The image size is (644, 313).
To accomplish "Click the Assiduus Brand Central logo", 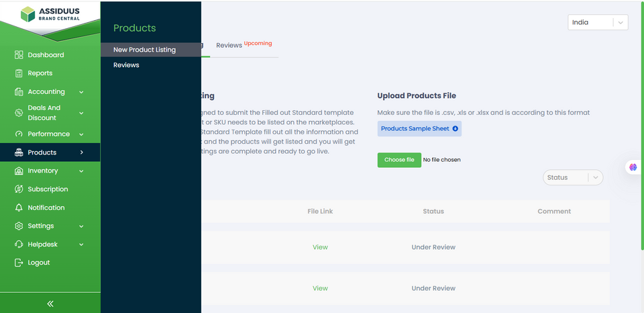I will (x=50, y=14).
